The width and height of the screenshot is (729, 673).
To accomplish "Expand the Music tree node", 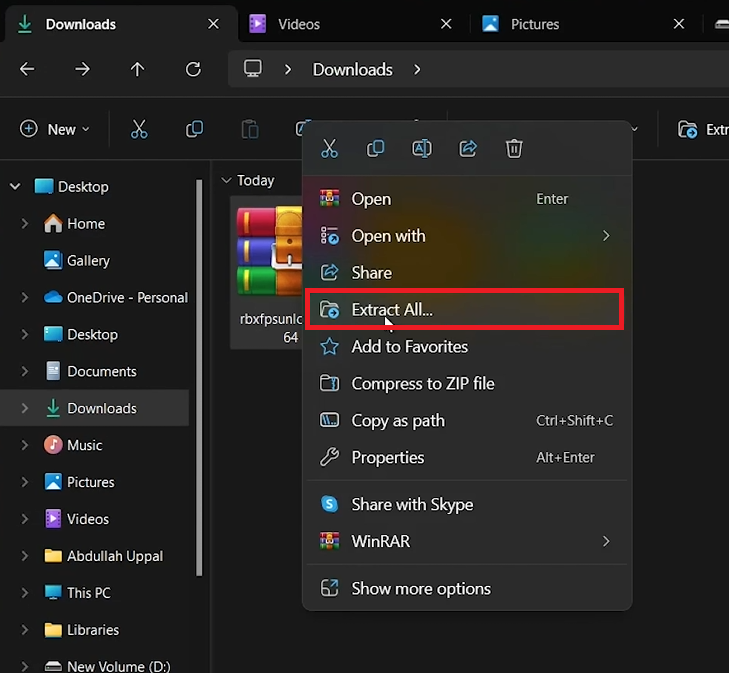I will pyautogui.click(x=25, y=445).
